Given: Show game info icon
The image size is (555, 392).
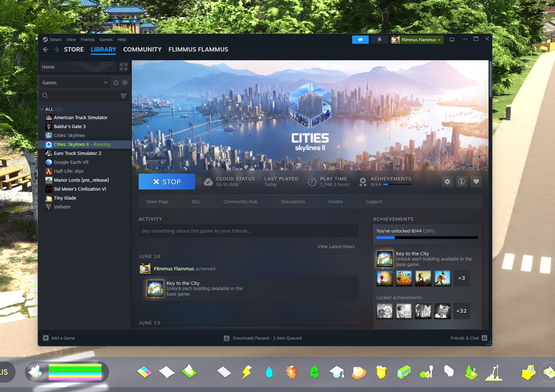Looking at the screenshot, I should (462, 181).
